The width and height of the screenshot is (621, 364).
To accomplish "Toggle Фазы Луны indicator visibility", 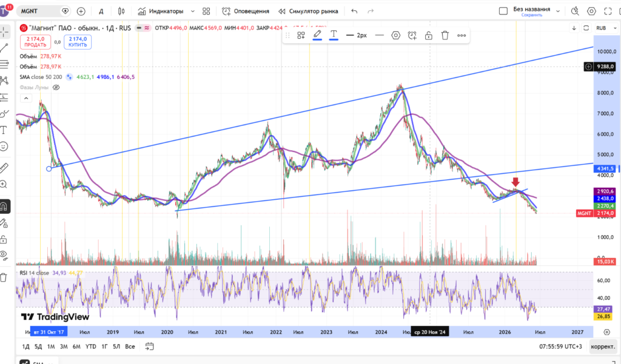I will click(x=56, y=87).
